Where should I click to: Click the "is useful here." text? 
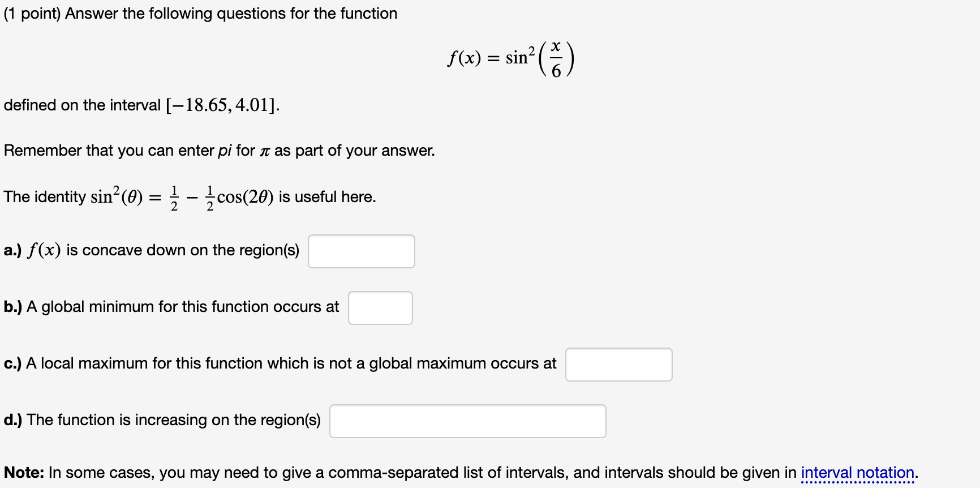pyautogui.click(x=328, y=197)
